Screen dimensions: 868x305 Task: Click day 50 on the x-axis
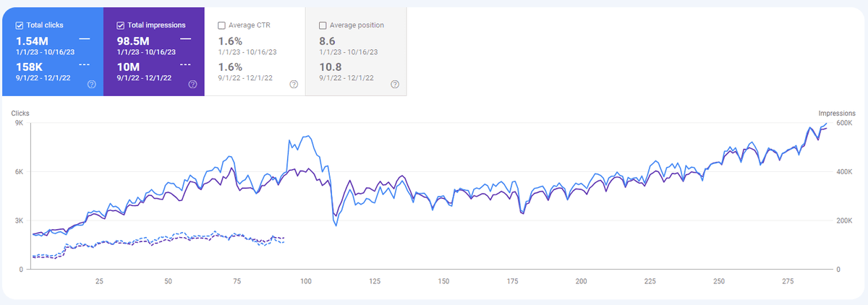168,281
